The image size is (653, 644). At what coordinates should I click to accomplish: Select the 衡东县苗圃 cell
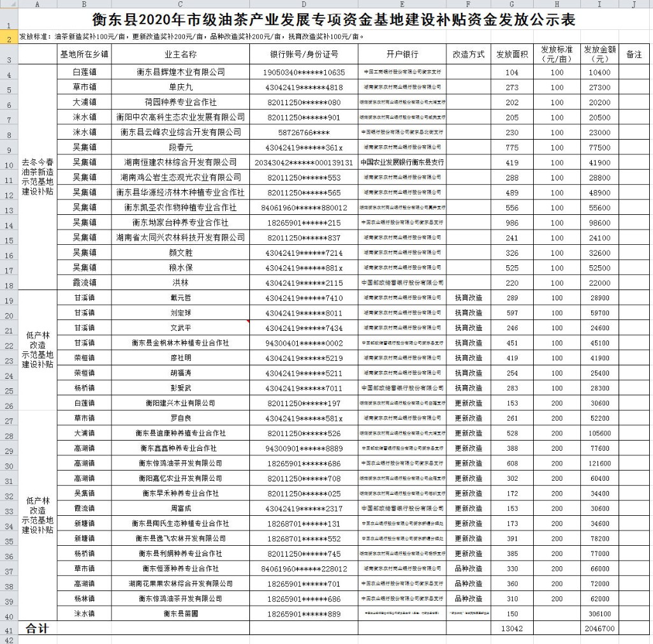tap(180, 613)
